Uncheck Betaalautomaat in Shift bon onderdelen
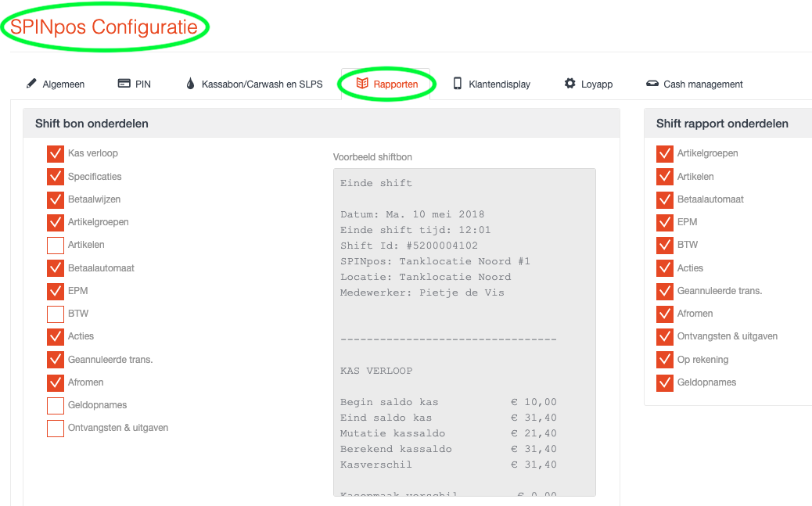 [56, 268]
